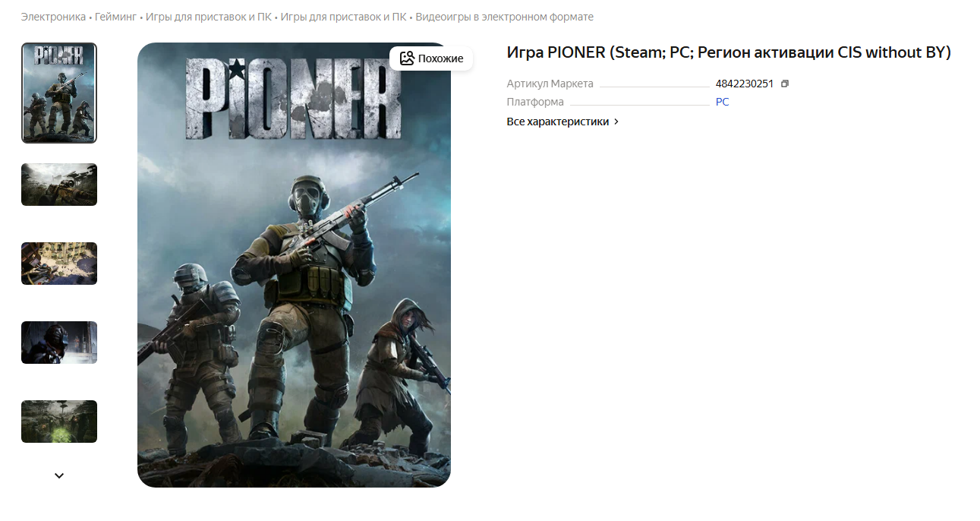Select the second screenshot thumbnail
This screenshot has width=980, height=521.
(59, 185)
